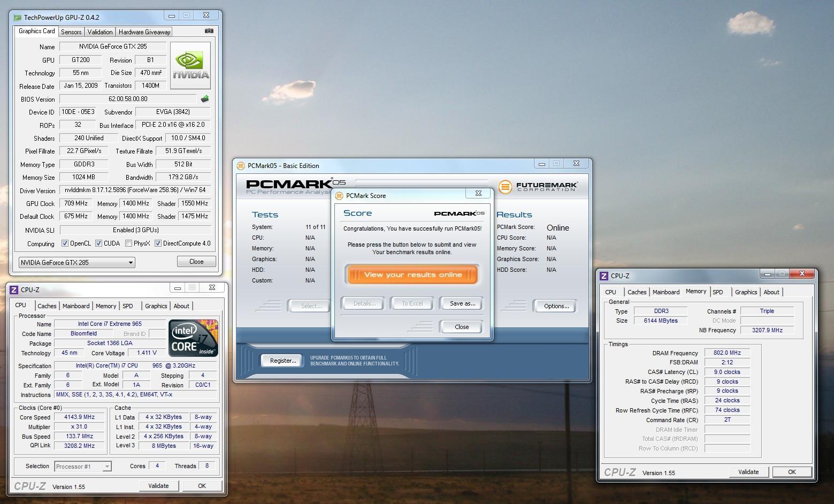Click the GPU-Z screenshot camera icon

[209, 31]
